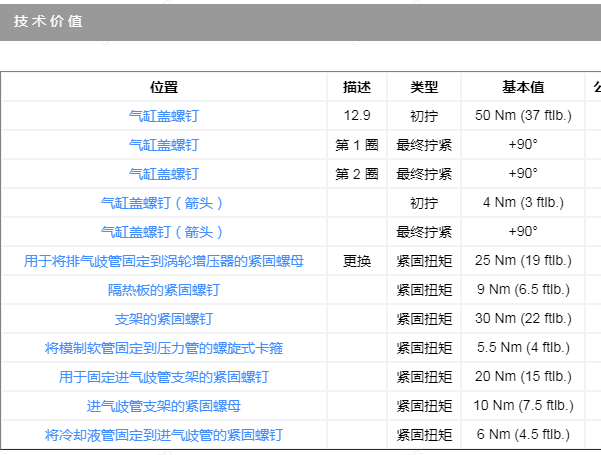Open 气缸盖螺钉 link in 第 1 圈 row
The image size is (601, 455).
tap(164, 145)
